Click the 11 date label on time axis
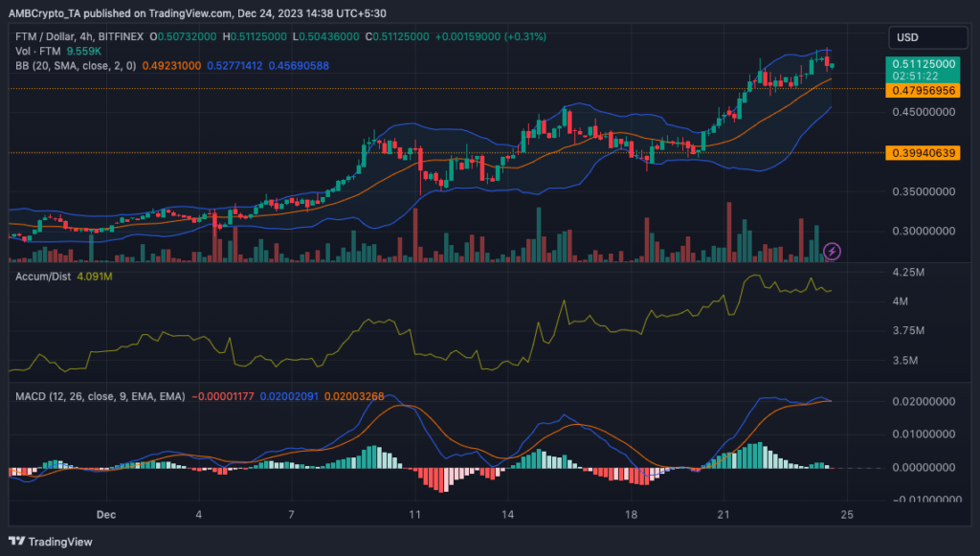 (414, 515)
